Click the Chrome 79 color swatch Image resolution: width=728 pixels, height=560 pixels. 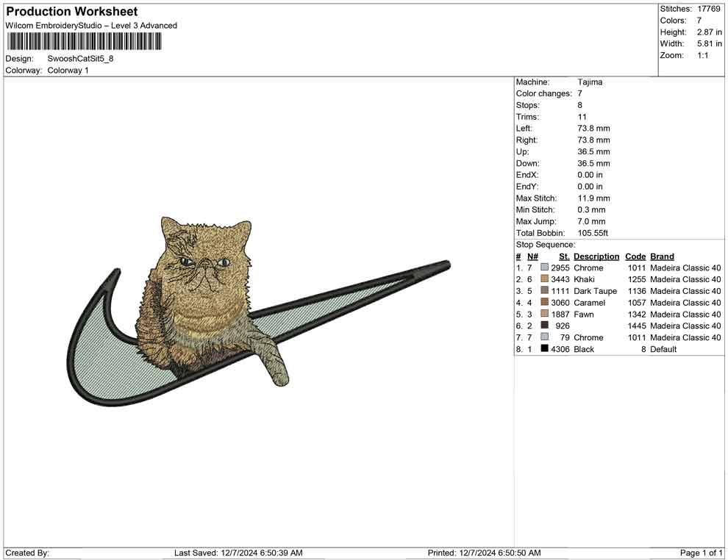545,337
